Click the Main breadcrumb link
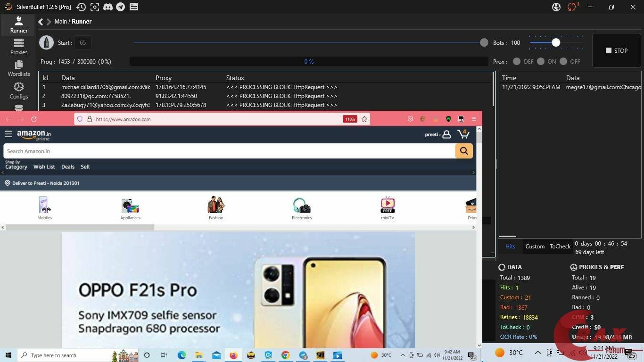This screenshot has width=644, height=362. tap(60, 22)
